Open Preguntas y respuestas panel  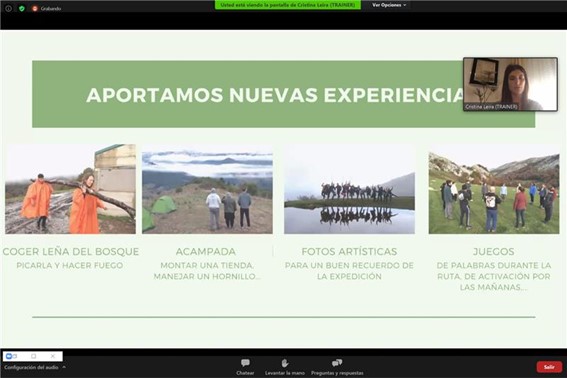click(x=337, y=367)
